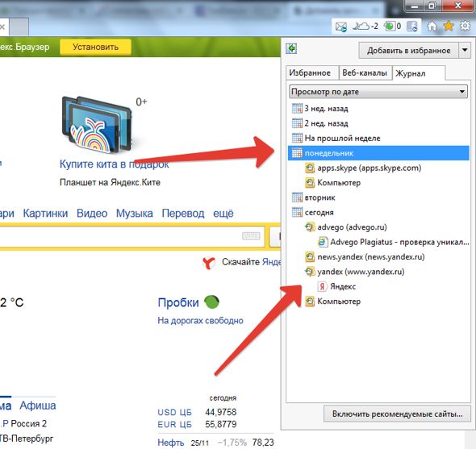Open apps.skype (apps.skype.com) history entry
This screenshot has height=449, width=476.
click(x=363, y=168)
